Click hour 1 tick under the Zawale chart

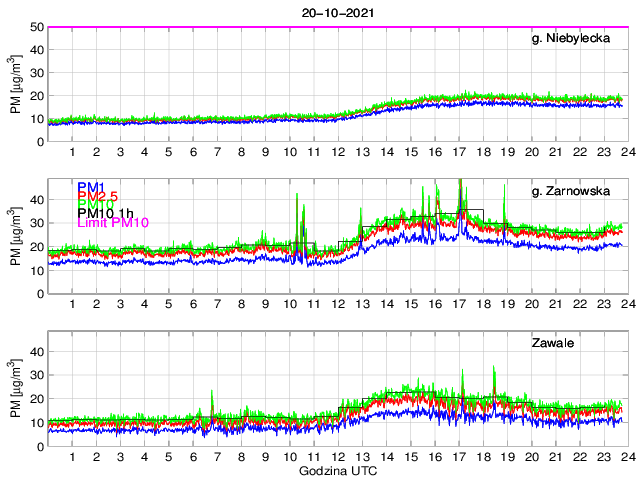pyautogui.click(x=72, y=456)
